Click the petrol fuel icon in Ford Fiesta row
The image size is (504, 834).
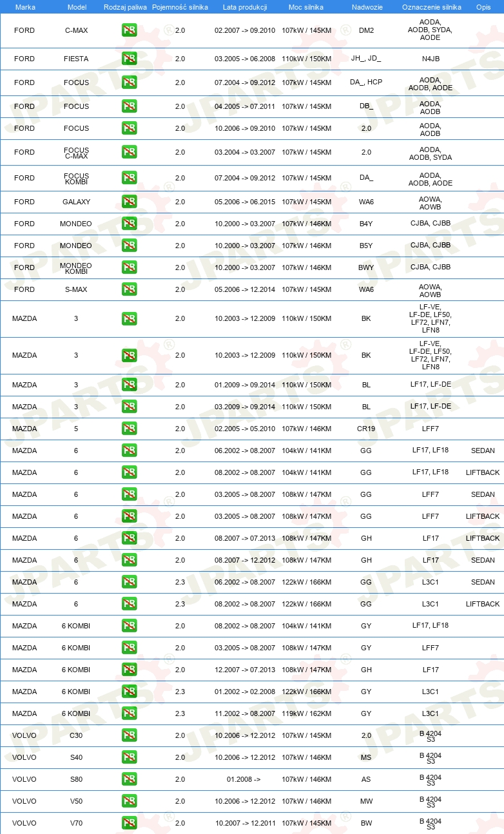tap(130, 59)
